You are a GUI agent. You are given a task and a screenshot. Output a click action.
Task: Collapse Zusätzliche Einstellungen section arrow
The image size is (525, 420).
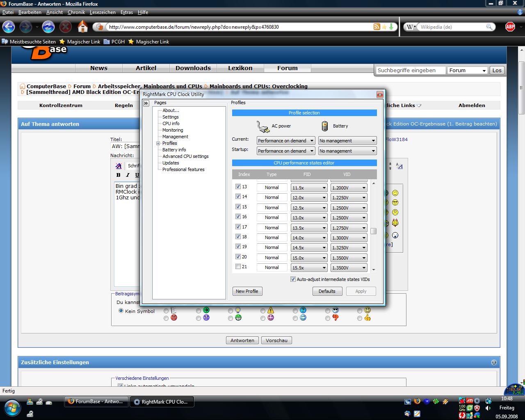click(x=494, y=362)
